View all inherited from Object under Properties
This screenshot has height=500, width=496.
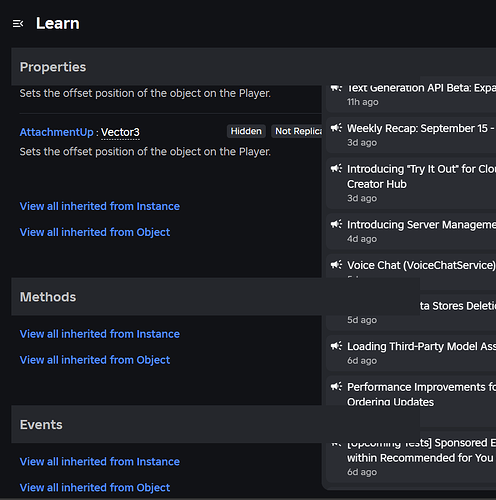click(95, 232)
